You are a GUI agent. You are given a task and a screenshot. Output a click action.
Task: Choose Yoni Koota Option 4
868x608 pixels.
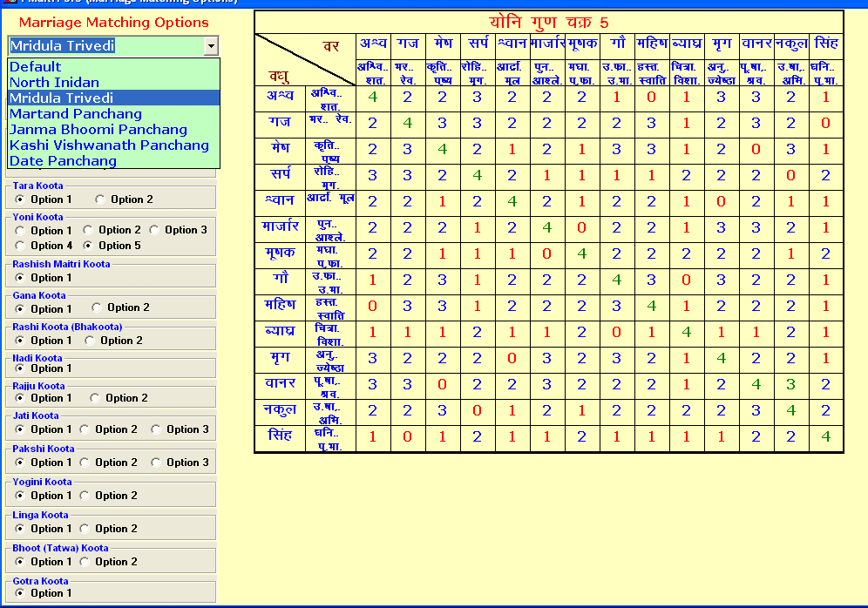(20, 246)
